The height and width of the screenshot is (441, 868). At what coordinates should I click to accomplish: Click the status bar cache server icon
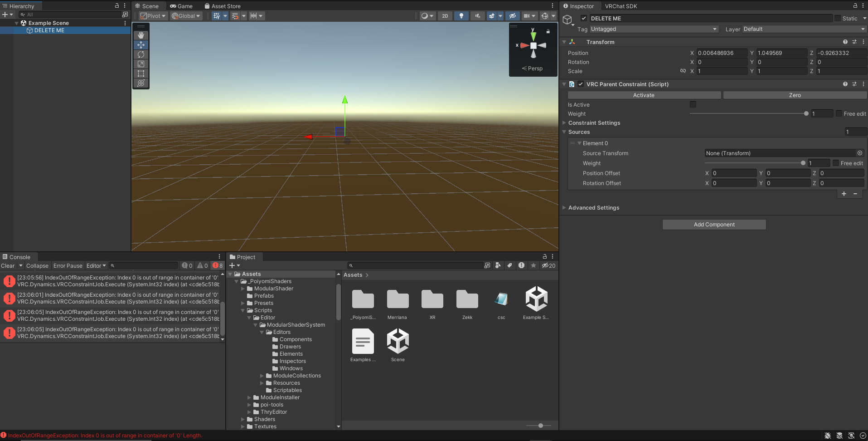pyautogui.click(x=839, y=436)
